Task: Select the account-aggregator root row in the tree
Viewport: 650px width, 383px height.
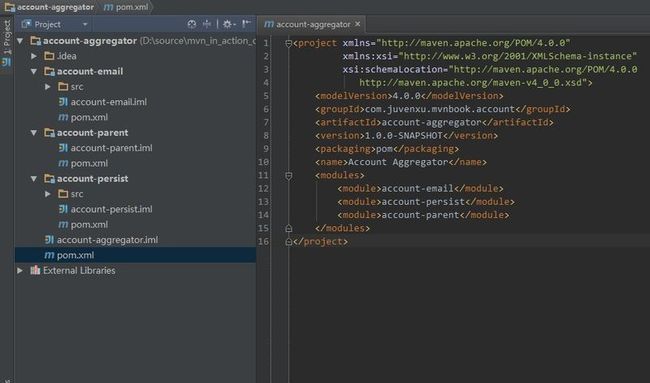Action: 136,41
